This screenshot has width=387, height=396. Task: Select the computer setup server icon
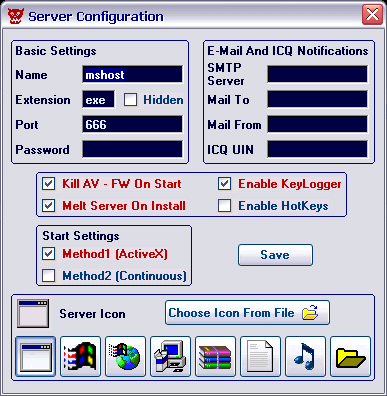coord(170,356)
